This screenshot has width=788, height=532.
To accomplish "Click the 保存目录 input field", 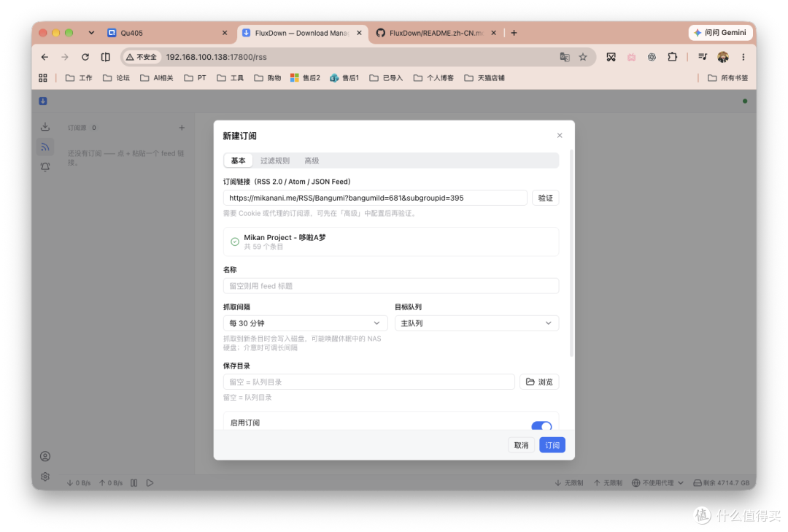I will point(369,382).
